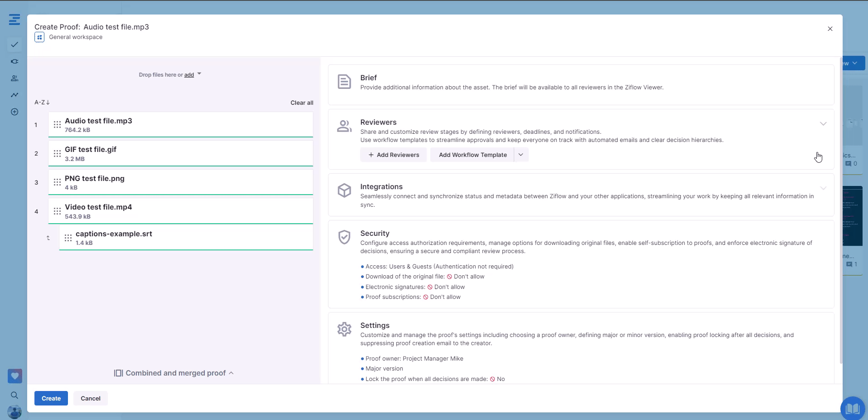868x420 pixels.
Task: Click Clear all files
Action: tap(302, 103)
